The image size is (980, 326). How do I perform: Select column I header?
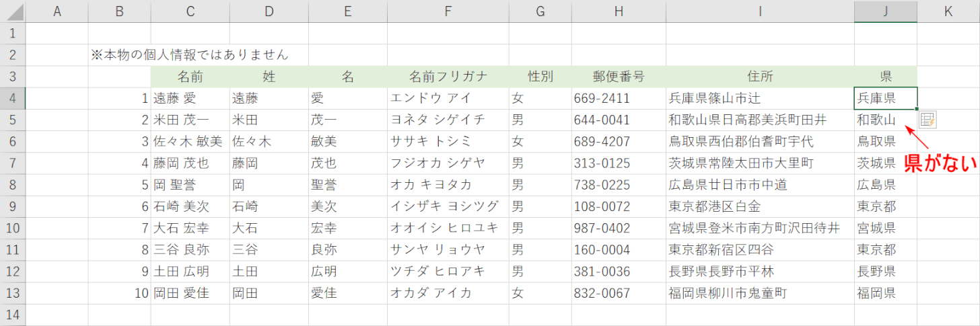[x=760, y=11]
